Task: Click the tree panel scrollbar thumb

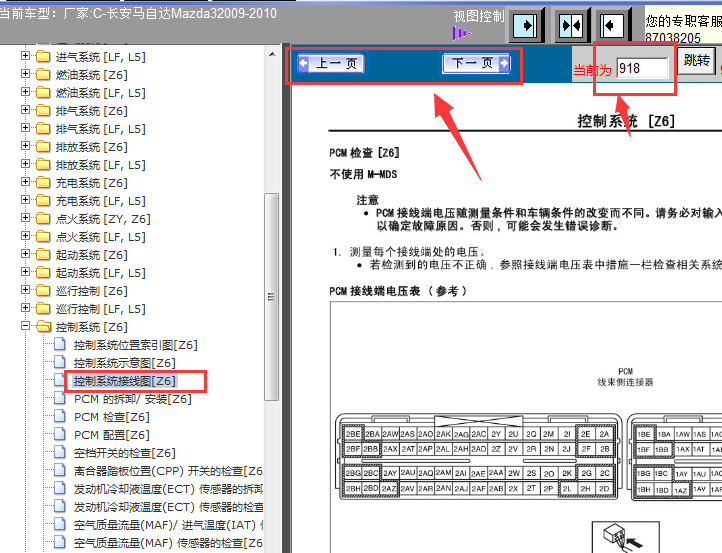Action: 272,297
